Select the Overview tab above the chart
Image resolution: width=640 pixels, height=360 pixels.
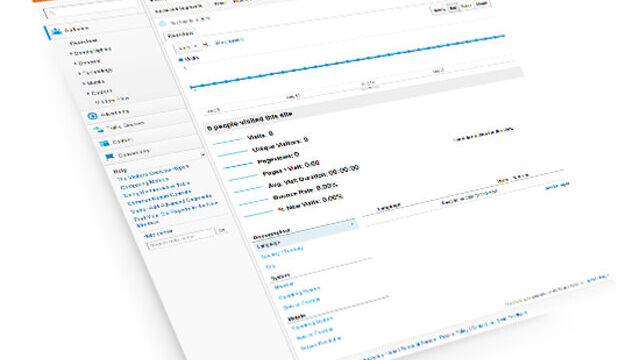pos(180,36)
